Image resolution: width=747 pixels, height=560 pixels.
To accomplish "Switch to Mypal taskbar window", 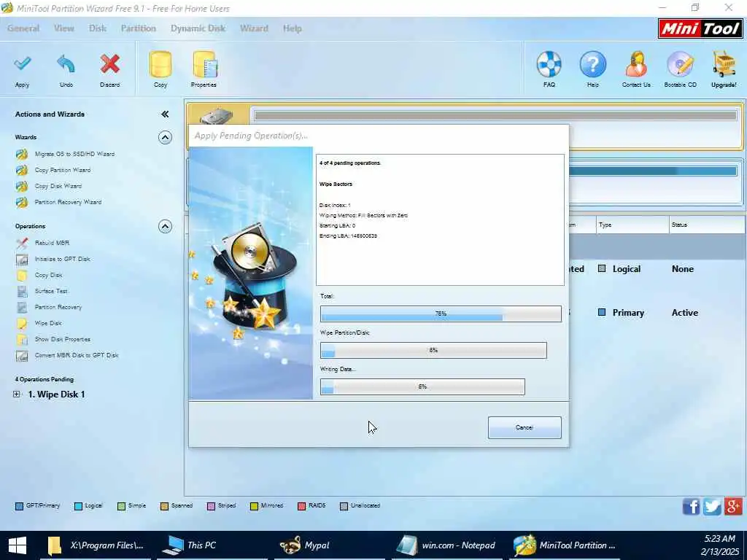I will point(329,545).
